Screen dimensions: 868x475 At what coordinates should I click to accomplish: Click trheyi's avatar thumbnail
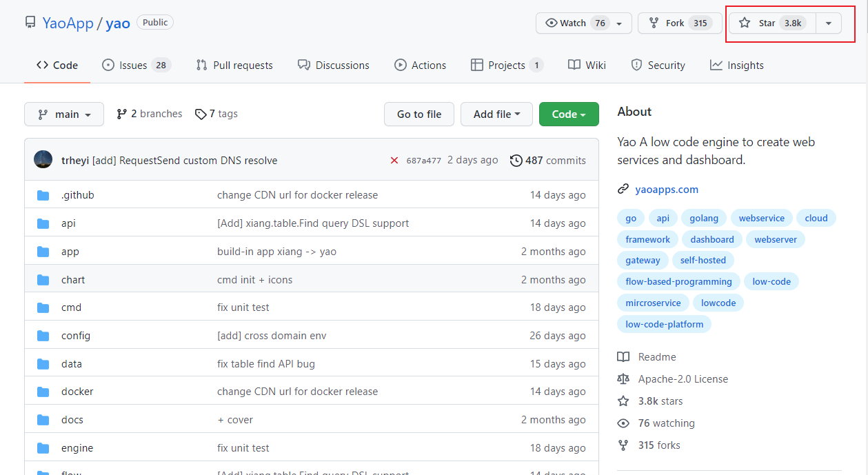coord(43,160)
